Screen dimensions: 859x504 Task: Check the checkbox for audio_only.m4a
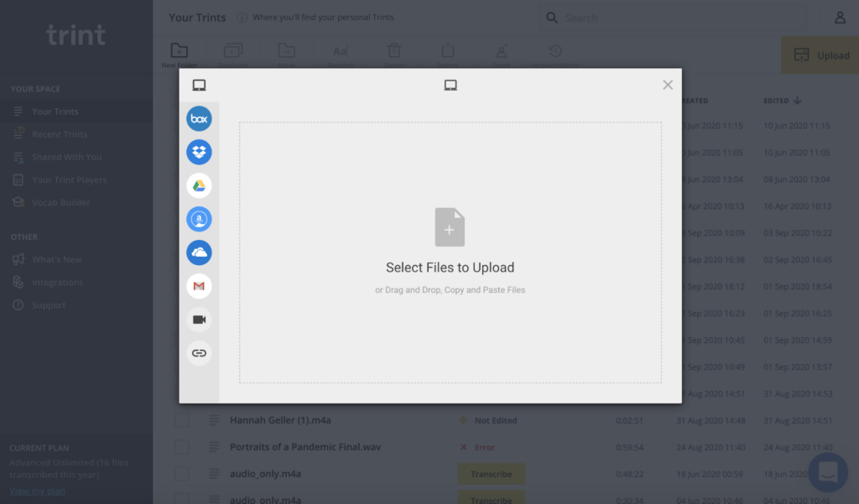182,474
